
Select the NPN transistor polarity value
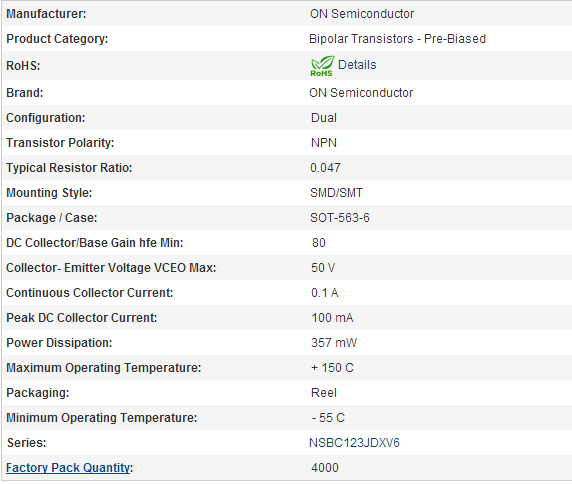pyautogui.click(x=324, y=143)
